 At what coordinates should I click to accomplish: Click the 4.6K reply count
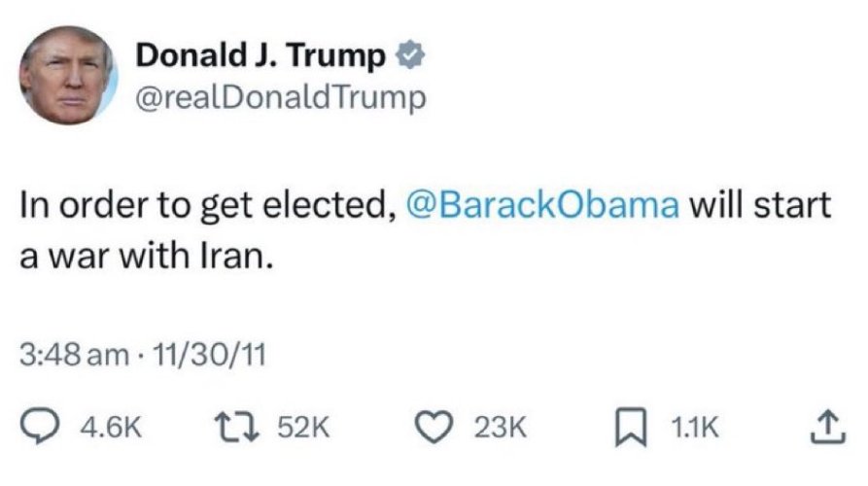pos(111,428)
